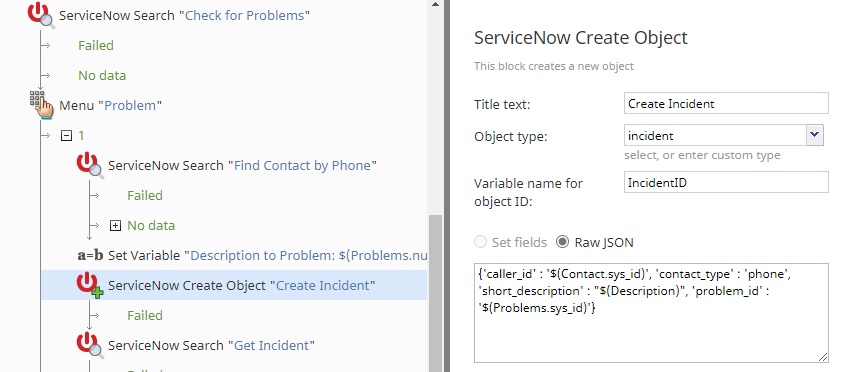Image resolution: width=842 pixels, height=372 pixels.
Task: Select the Set fields radio button
Action: coord(481,242)
